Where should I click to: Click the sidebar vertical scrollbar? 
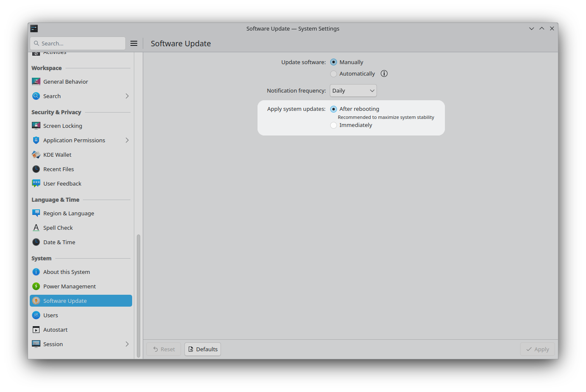pos(139,296)
